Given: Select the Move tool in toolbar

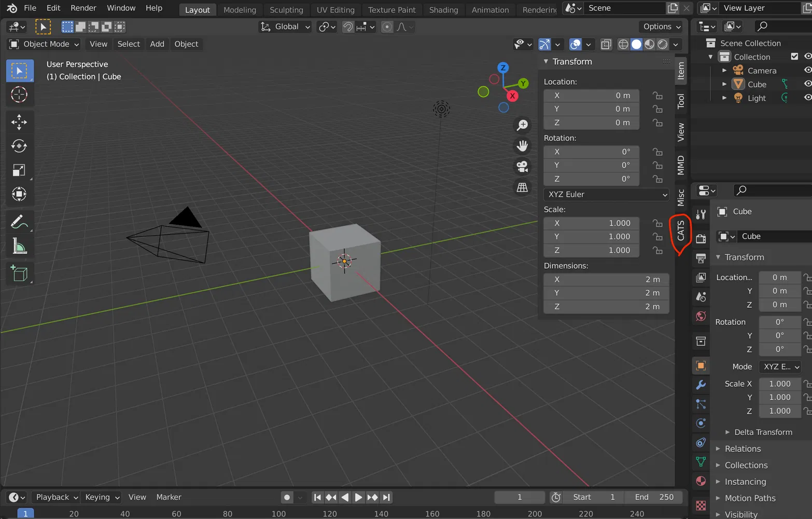Looking at the screenshot, I should [x=19, y=122].
